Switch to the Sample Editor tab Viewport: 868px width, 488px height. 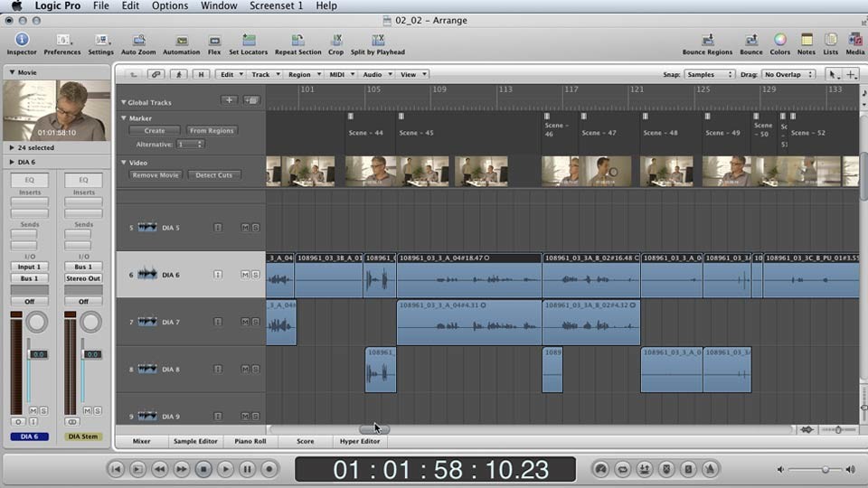195,441
